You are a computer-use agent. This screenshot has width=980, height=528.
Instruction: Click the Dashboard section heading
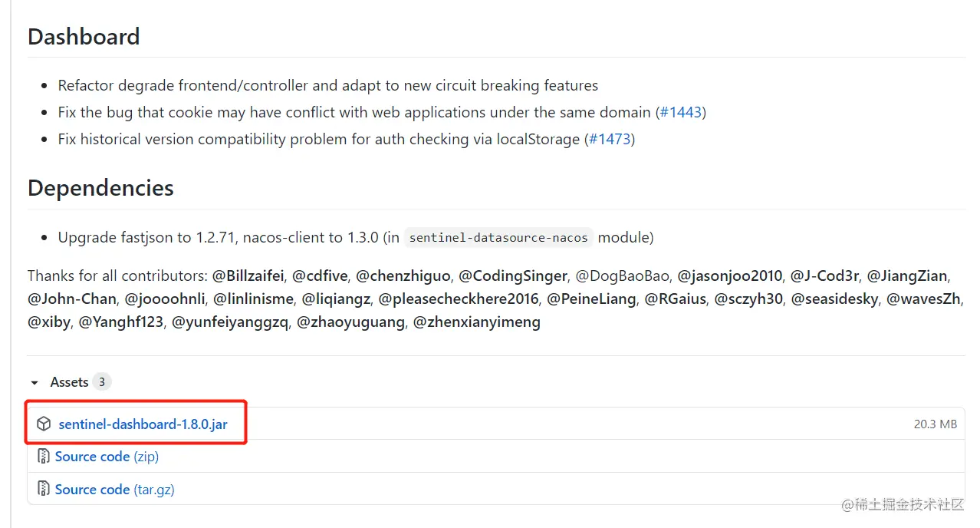pyautogui.click(x=84, y=37)
